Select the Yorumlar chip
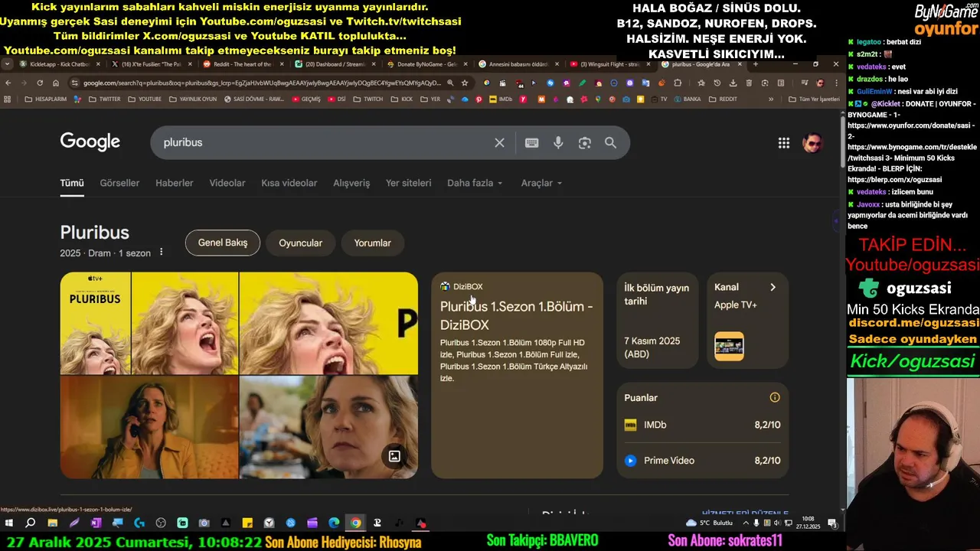This screenshot has width=980, height=551. coord(372,243)
